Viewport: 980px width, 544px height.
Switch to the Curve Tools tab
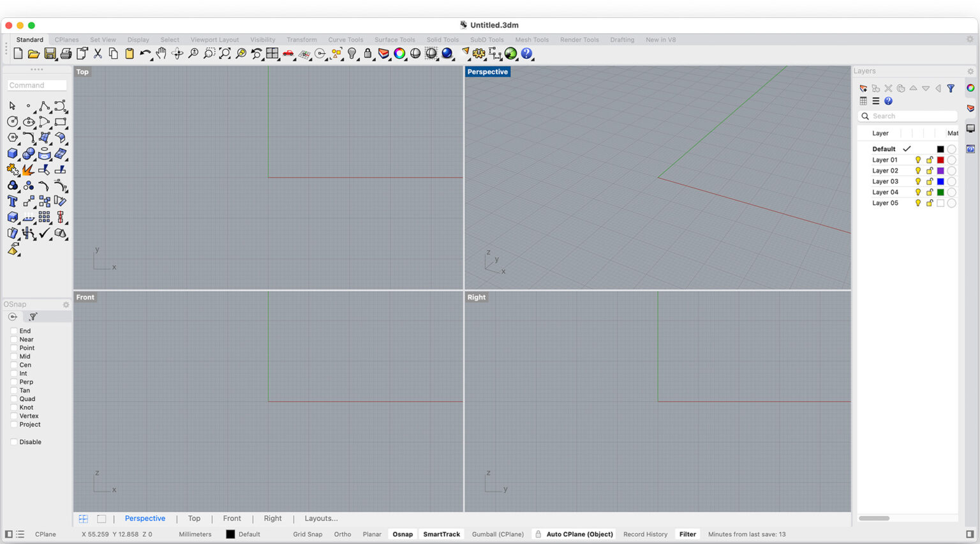[x=345, y=39]
